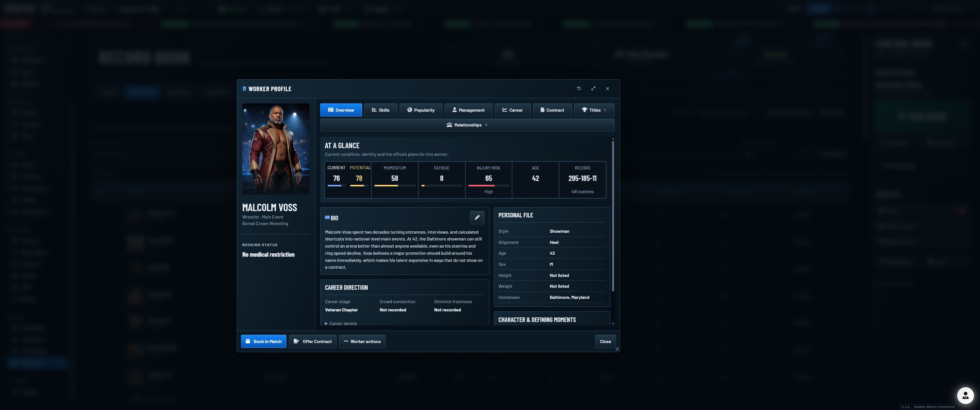Screen dimensions: 980x410
Task: Click the Malcolm Voss name heading
Action: [x=270, y=207]
